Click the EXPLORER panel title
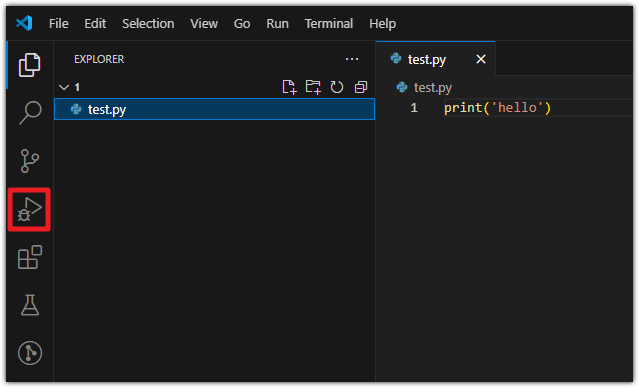Screen dimensions: 639x388 pos(99,59)
